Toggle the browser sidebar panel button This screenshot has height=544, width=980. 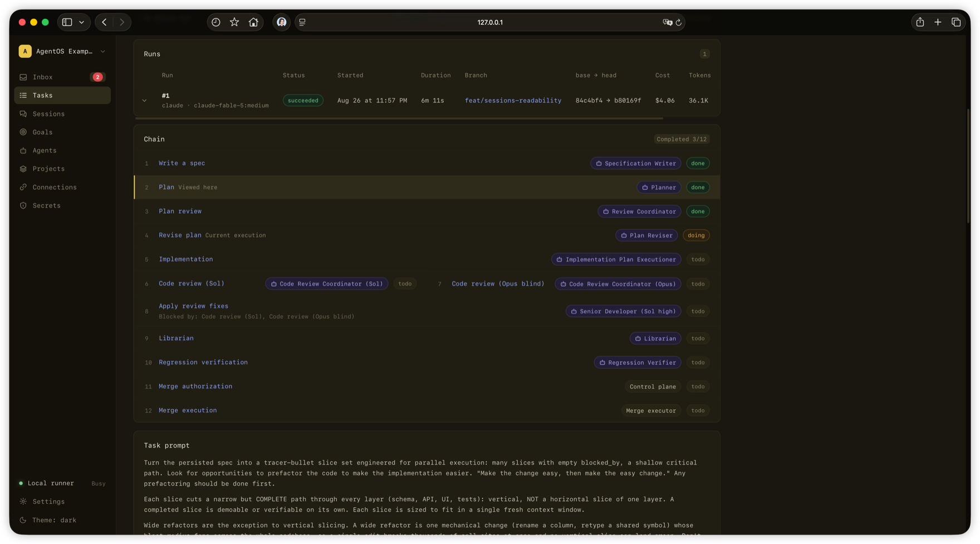67,22
